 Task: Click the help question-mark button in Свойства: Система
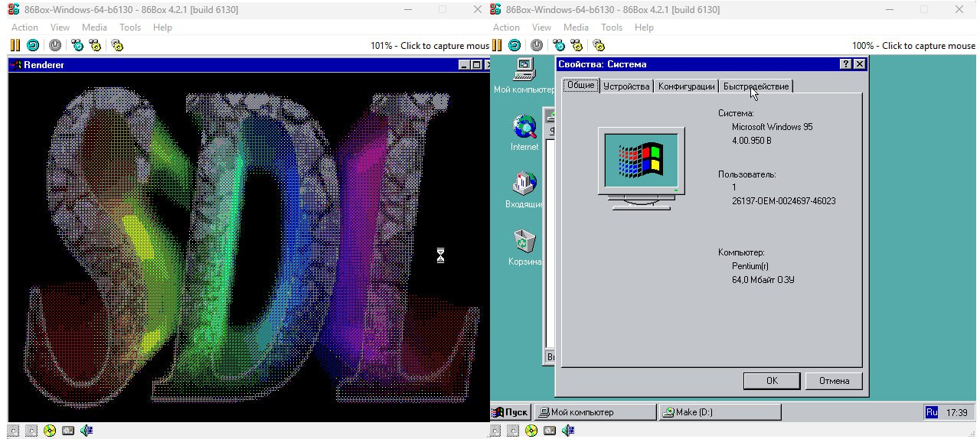(x=846, y=64)
